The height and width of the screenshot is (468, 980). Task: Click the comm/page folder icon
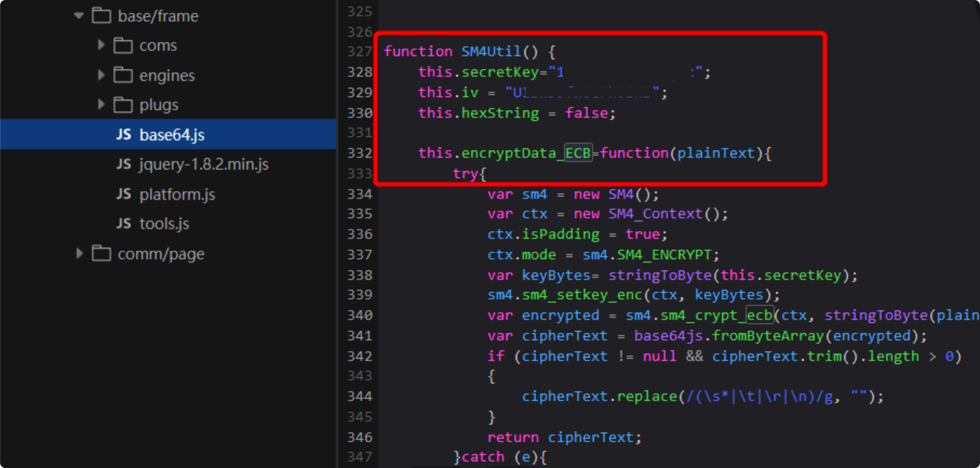pyautogui.click(x=101, y=253)
